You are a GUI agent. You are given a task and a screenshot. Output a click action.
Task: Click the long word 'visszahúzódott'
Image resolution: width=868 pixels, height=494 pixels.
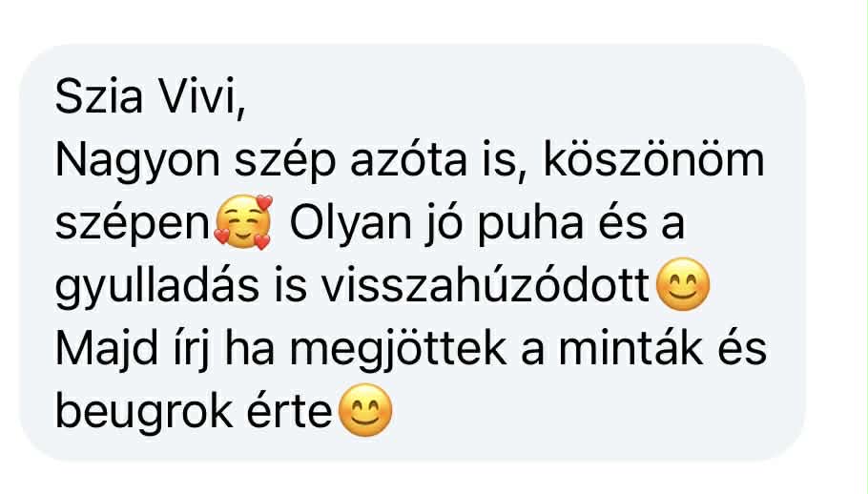tap(485, 285)
